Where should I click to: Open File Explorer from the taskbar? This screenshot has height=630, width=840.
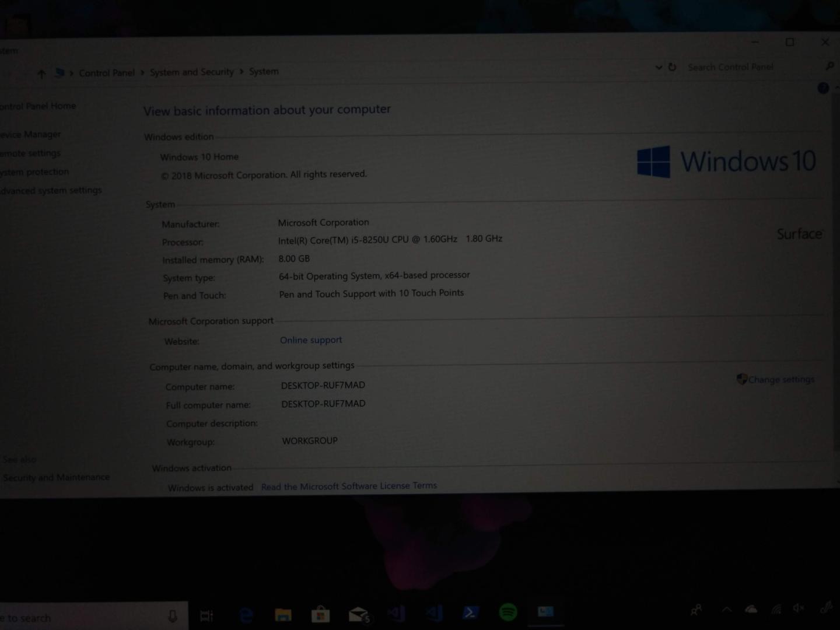click(x=283, y=615)
